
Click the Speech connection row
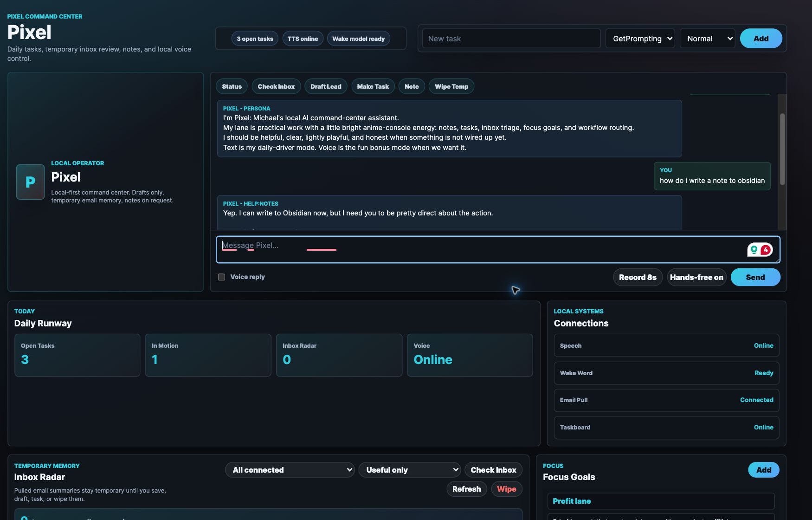[x=666, y=345]
